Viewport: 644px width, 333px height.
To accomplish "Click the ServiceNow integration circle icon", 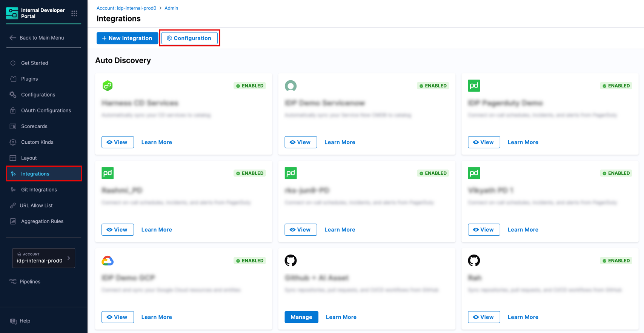I will [290, 86].
